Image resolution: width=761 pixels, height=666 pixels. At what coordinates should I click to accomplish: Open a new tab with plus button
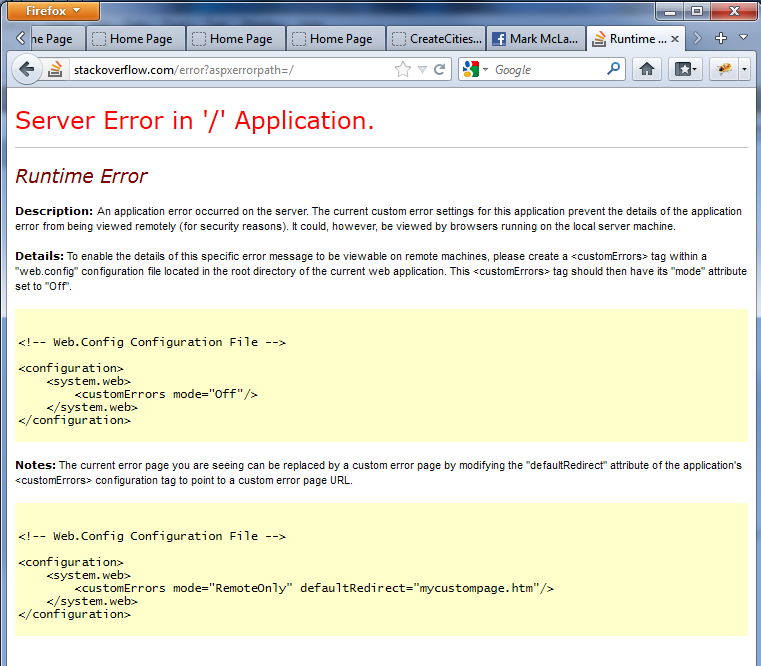click(x=721, y=38)
